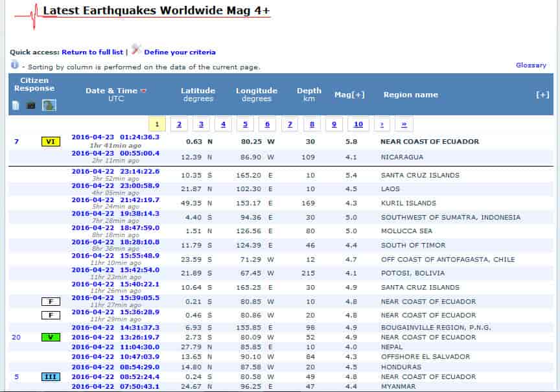Go to page 4
Viewport: 560px width, 392px height.
pos(223,124)
